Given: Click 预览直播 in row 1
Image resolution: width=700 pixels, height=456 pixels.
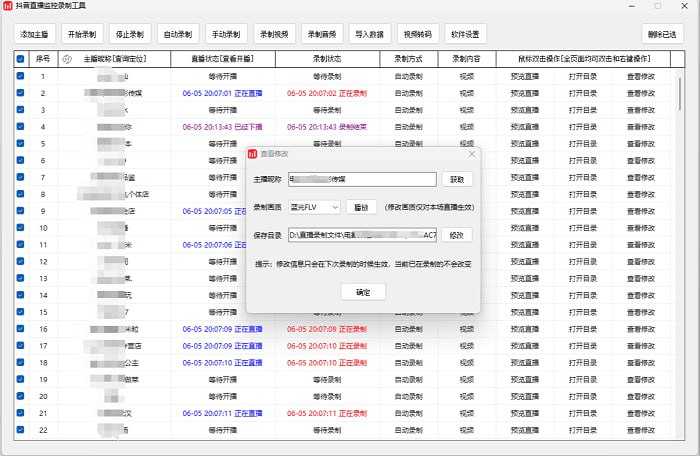Looking at the screenshot, I should (x=525, y=76).
